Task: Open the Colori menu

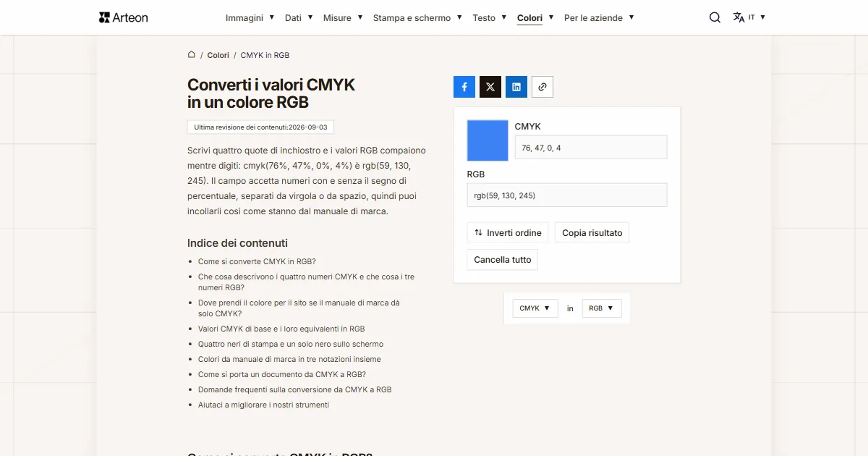Action: point(535,17)
